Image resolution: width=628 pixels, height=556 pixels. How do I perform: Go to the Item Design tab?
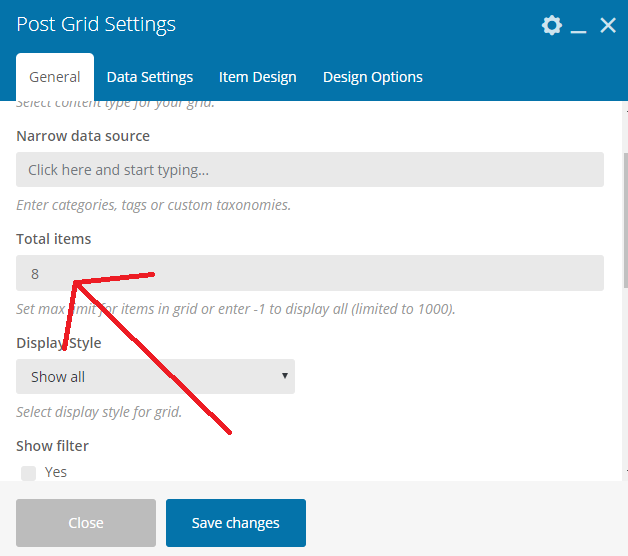tap(258, 77)
